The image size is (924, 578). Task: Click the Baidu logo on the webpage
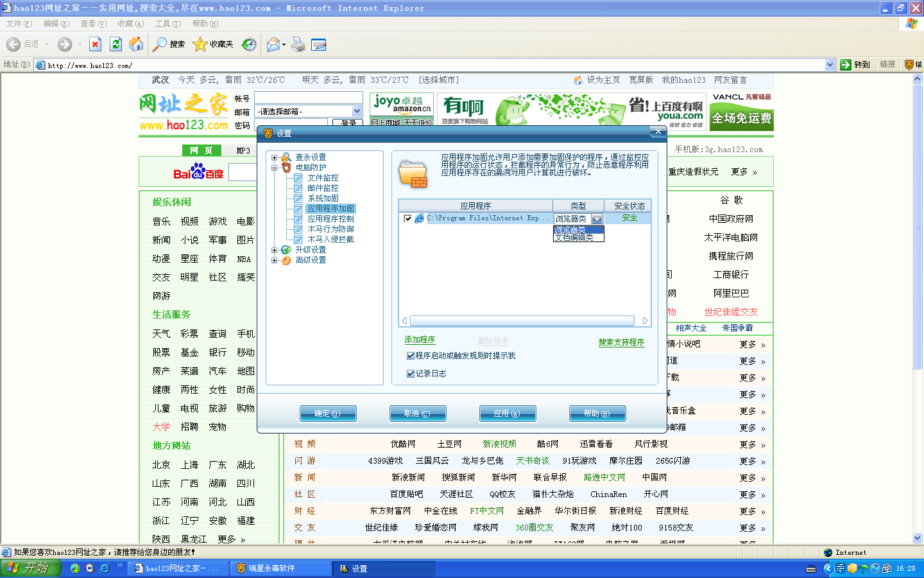click(x=198, y=172)
